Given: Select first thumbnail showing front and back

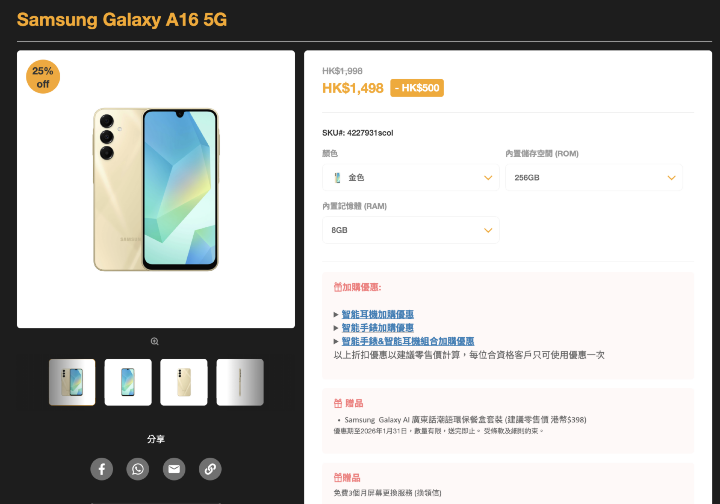Looking at the screenshot, I should click(72, 382).
